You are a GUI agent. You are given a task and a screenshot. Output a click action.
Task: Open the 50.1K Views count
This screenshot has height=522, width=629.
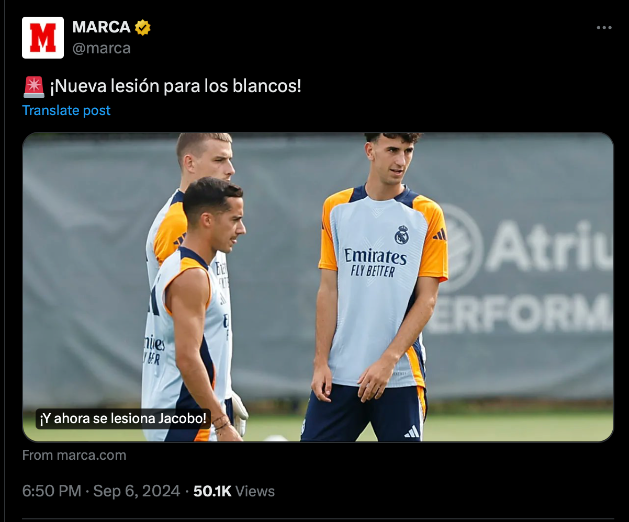coord(234,491)
